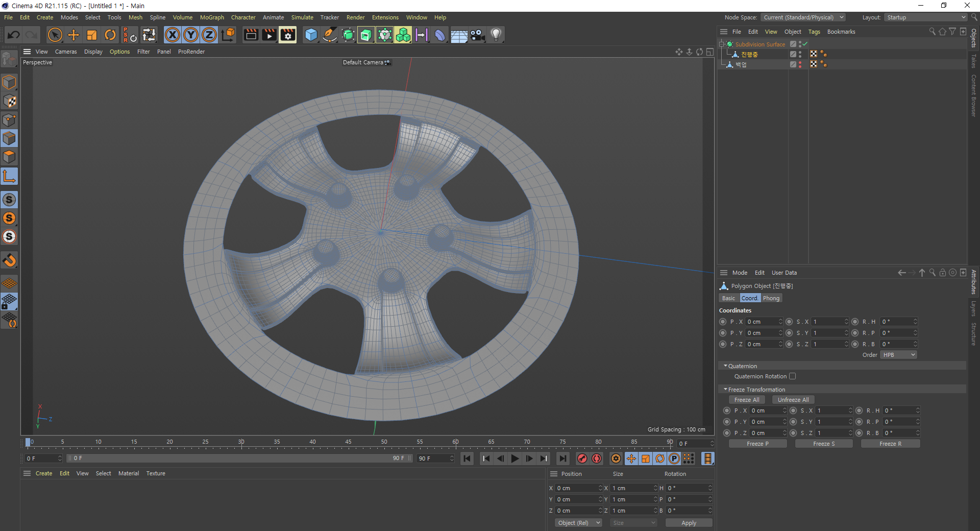Toggle the X-axis lock
The image size is (980, 531).
173,35
